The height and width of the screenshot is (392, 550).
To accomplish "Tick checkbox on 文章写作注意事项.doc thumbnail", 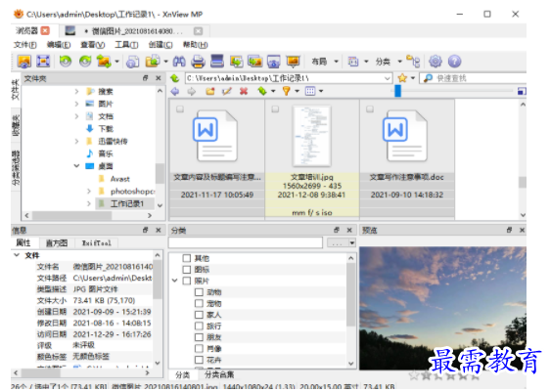I will [370, 109].
